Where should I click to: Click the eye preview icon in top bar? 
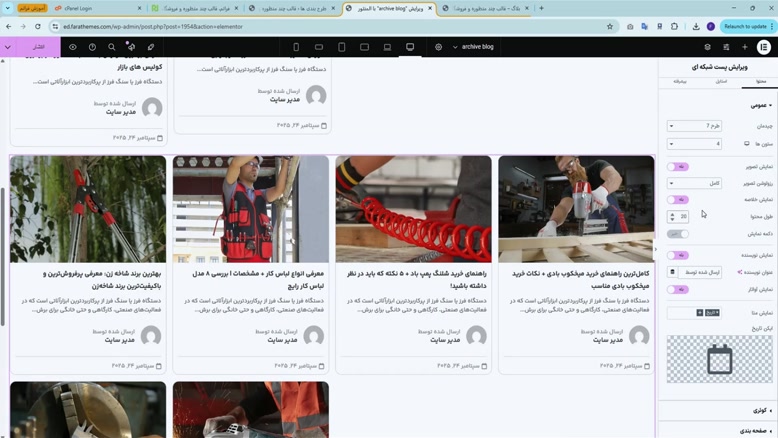[72, 47]
